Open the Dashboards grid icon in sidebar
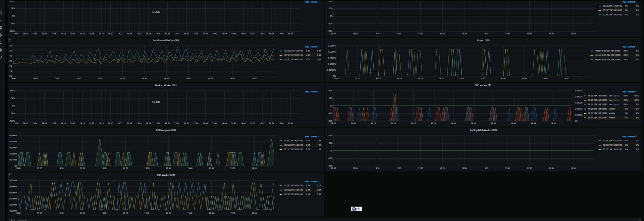644x221 pixels. click(x=1, y=28)
